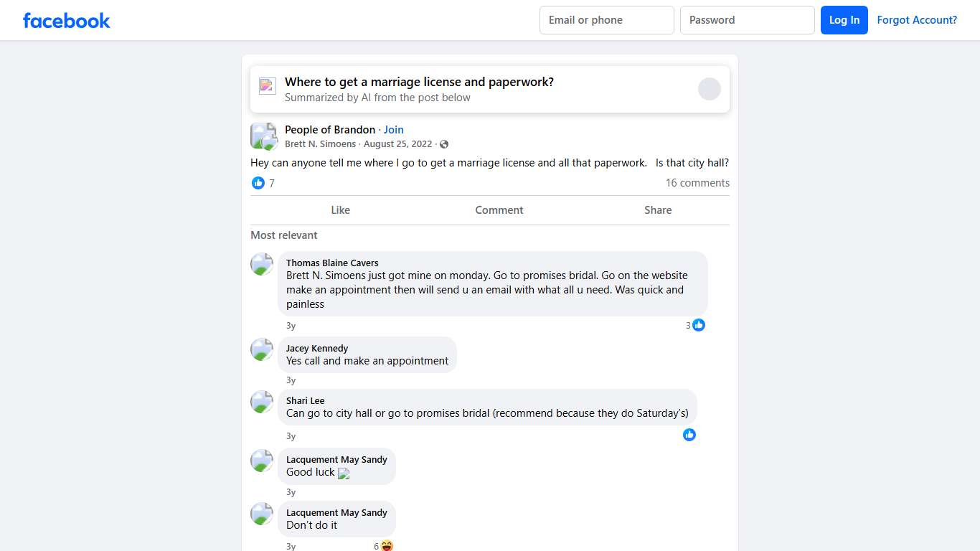Open the Most relevant comment sorting
This screenshot has width=980, height=551.
[284, 235]
